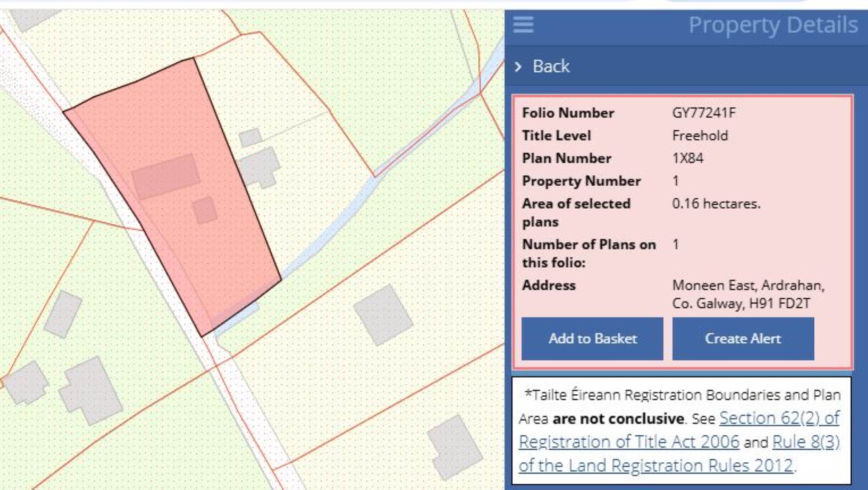Select folio number GY77241F
This screenshot has height=490, width=868.
pyautogui.click(x=703, y=113)
